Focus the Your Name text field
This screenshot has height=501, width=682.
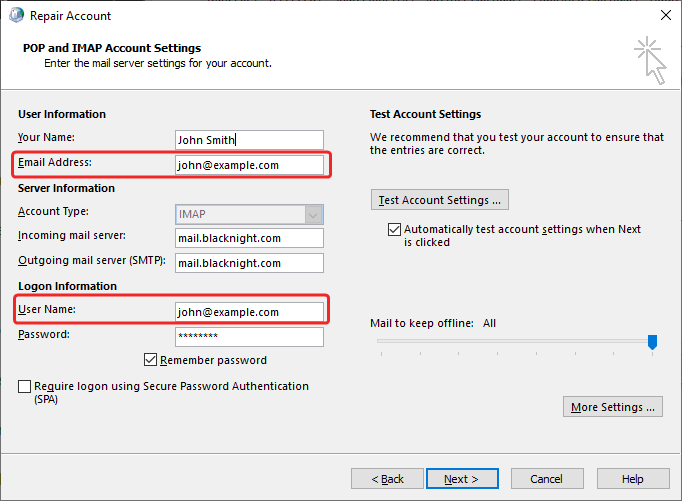(x=249, y=140)
